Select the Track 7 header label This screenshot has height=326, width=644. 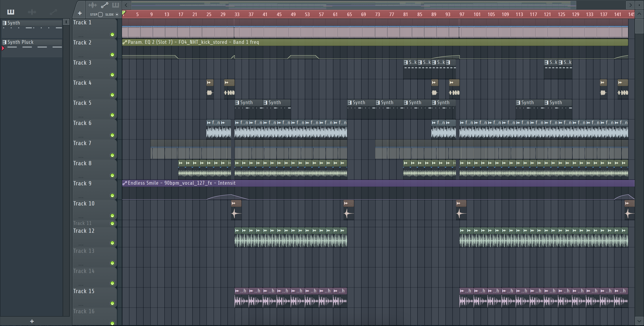[82, 143]
